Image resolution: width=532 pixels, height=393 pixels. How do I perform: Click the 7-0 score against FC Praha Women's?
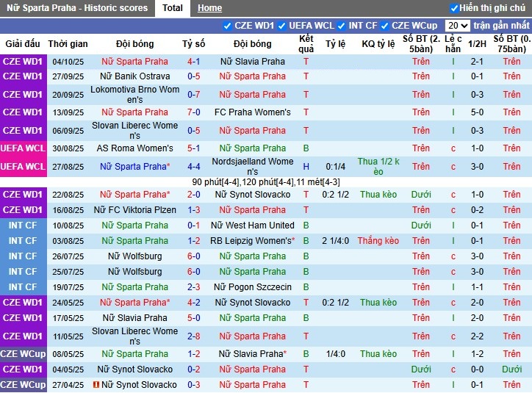click(194, 112)
